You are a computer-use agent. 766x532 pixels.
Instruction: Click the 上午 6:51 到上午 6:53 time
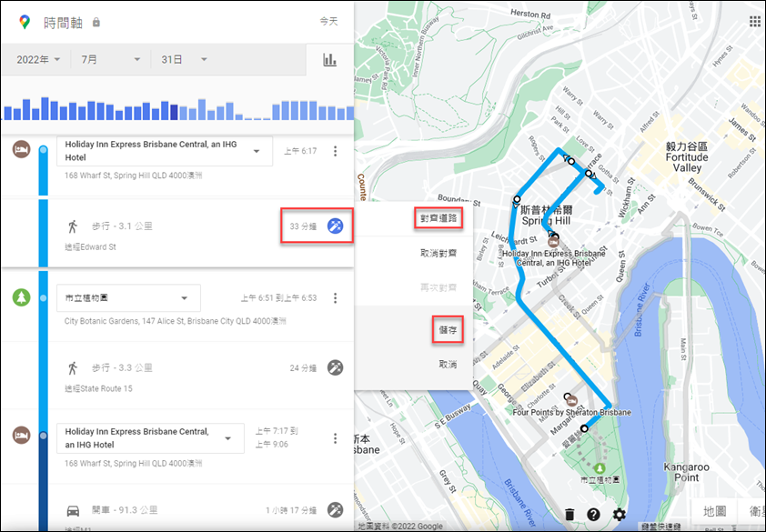click(x=279, y=298)
